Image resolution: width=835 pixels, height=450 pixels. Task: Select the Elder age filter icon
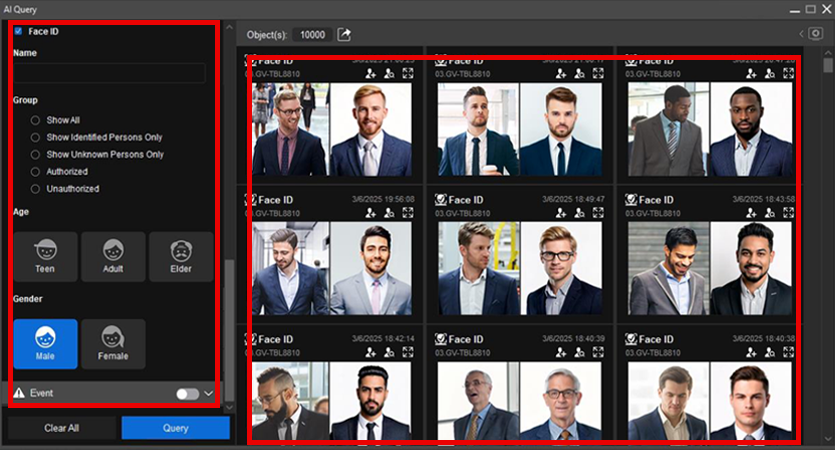pos(181,256)
